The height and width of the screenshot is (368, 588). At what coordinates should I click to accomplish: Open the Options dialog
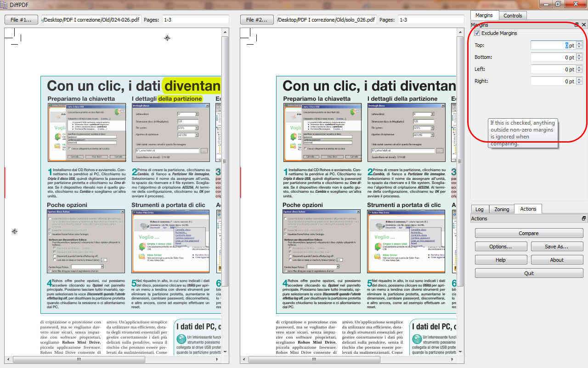coord(501,247)
